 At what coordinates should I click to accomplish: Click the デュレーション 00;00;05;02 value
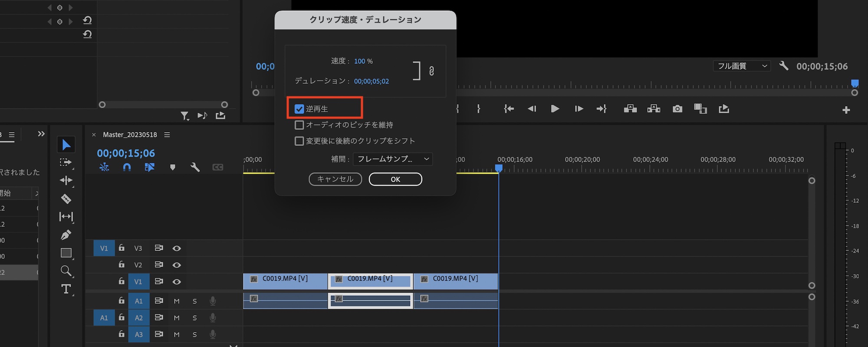click(372, 81)
